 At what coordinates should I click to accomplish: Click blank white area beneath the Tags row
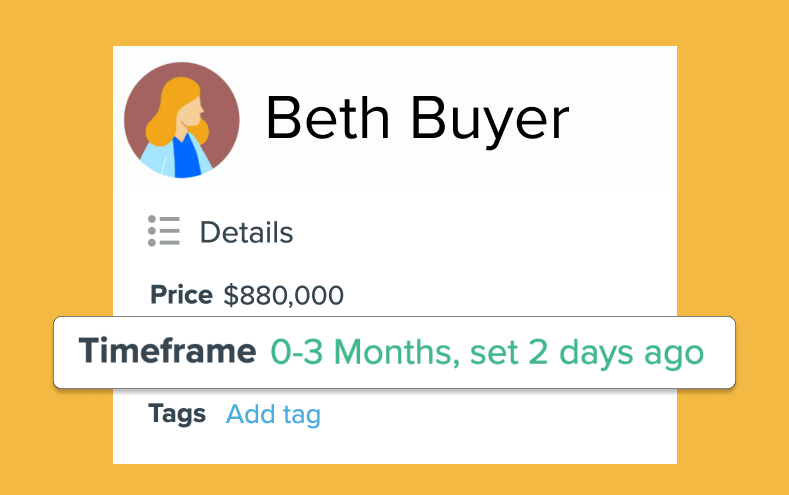(x=400, y=446)
